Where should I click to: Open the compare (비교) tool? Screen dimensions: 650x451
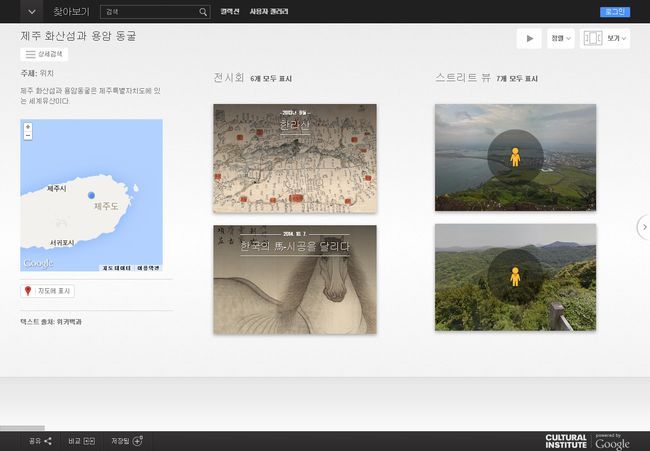click(81, 440)
